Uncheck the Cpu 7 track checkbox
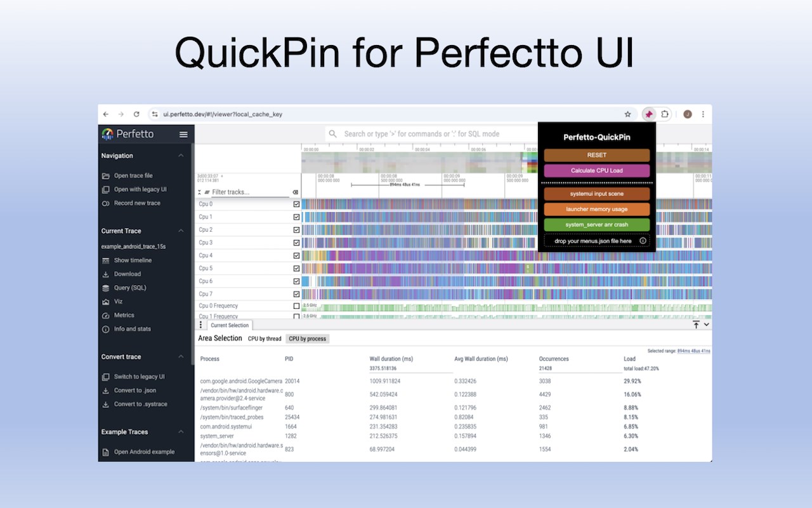The width and height of the screenshot is (812, 508). coord(296,294)
